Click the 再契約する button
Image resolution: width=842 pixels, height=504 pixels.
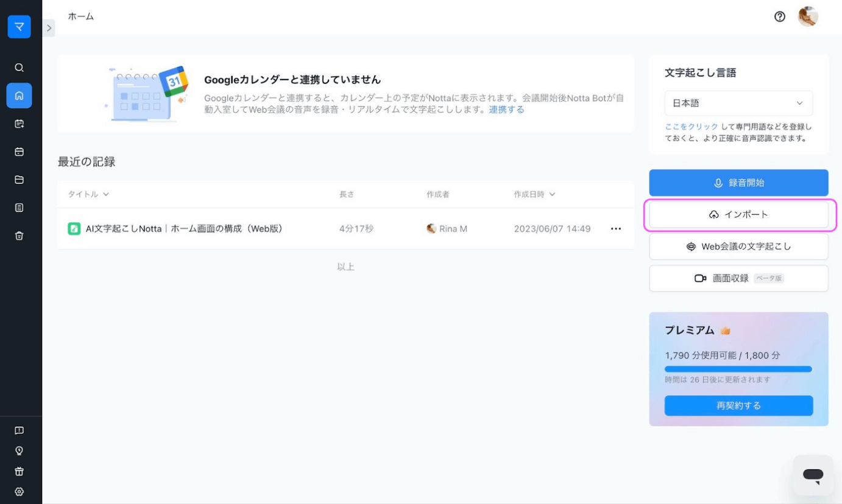[738, 405]
